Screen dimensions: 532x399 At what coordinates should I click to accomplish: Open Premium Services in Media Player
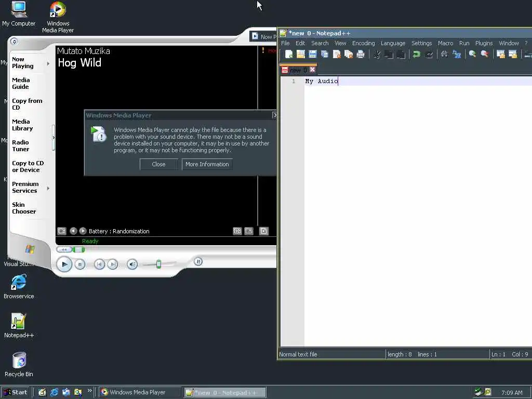click(25, 187)
